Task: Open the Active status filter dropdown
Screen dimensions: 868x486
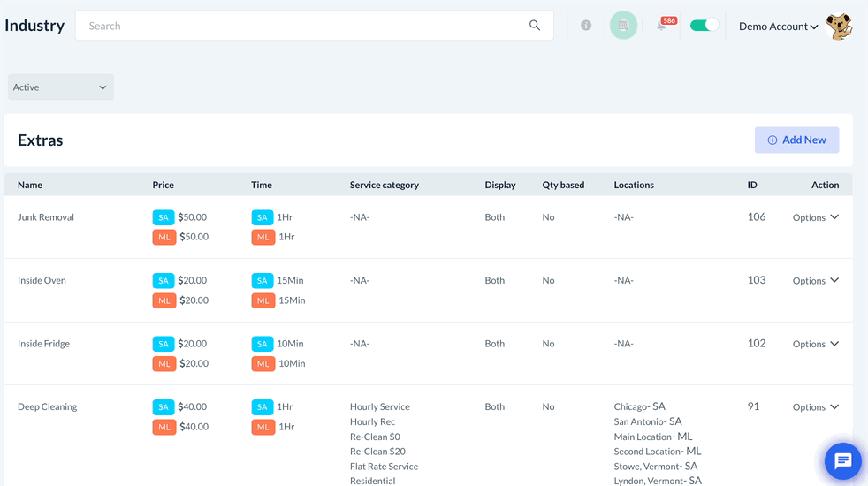Action: click(61, 87)
